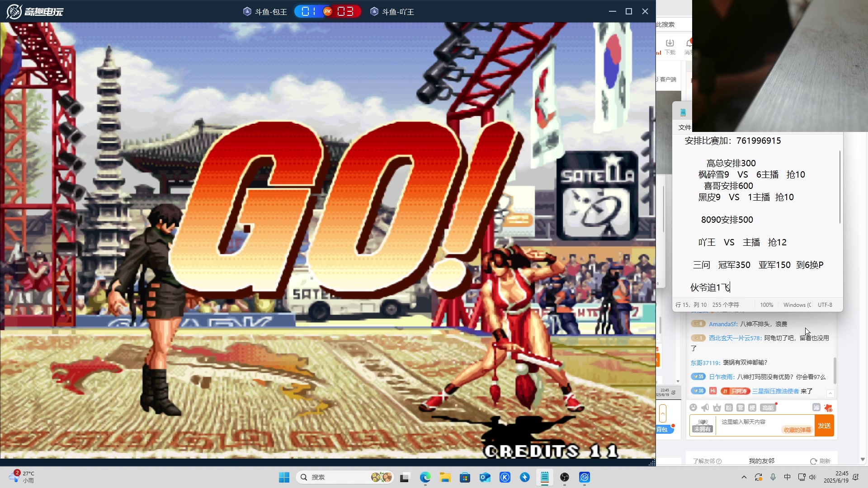Click player name 斗鱼-包王 in title bar
Viewport: 868px width, 488px height.
pos(271,12)
